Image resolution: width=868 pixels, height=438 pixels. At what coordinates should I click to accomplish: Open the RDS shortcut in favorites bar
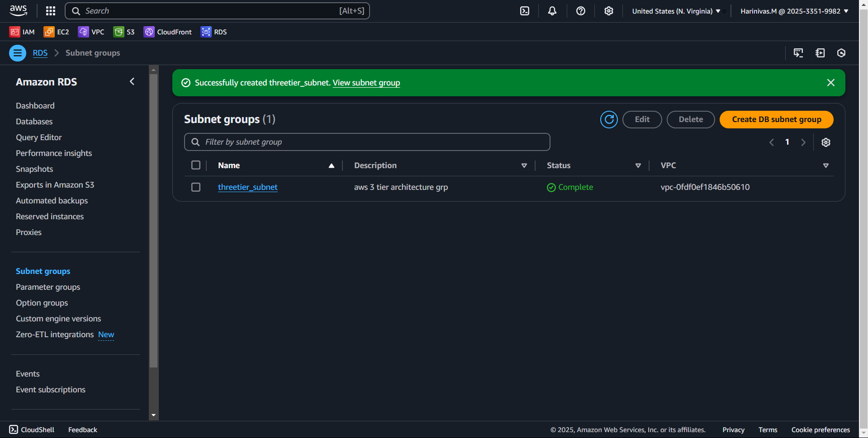pos(214,32)
